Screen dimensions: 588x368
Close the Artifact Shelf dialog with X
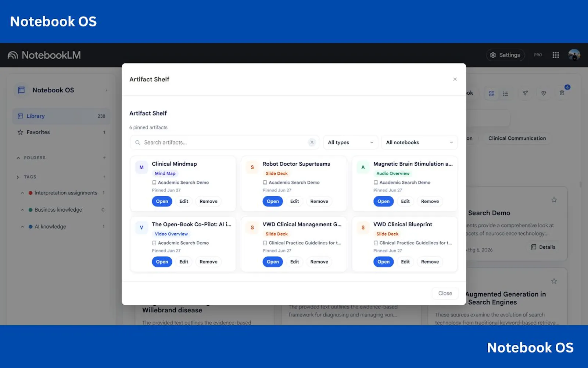pyautogui.click(x=455, y=79)
